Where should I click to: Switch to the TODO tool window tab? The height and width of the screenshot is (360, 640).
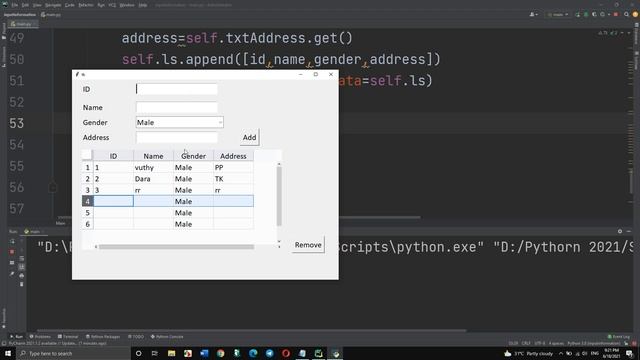(x=136, y=337)
